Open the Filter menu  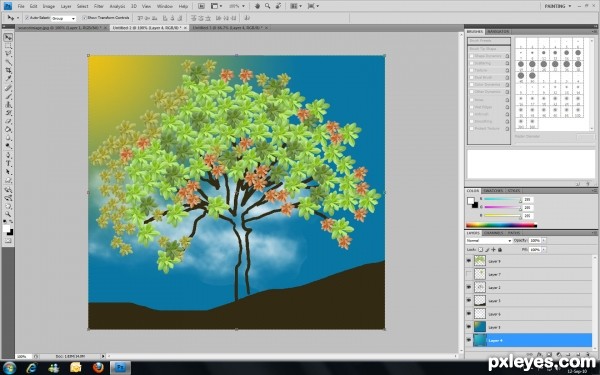click(99, 7)
